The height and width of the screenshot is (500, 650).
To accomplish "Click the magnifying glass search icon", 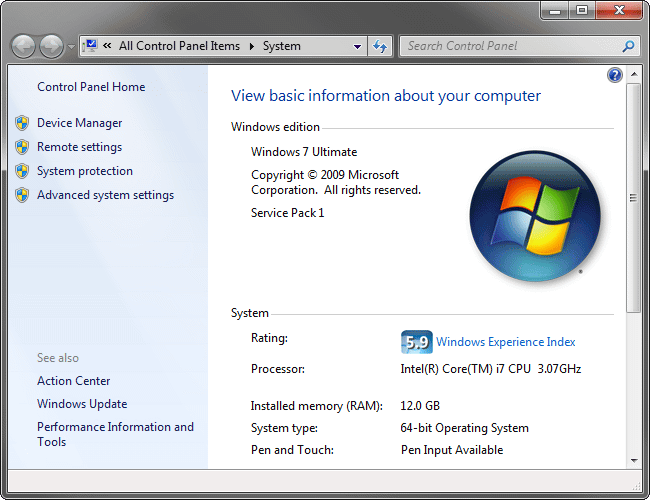I will tap(628, 46).
